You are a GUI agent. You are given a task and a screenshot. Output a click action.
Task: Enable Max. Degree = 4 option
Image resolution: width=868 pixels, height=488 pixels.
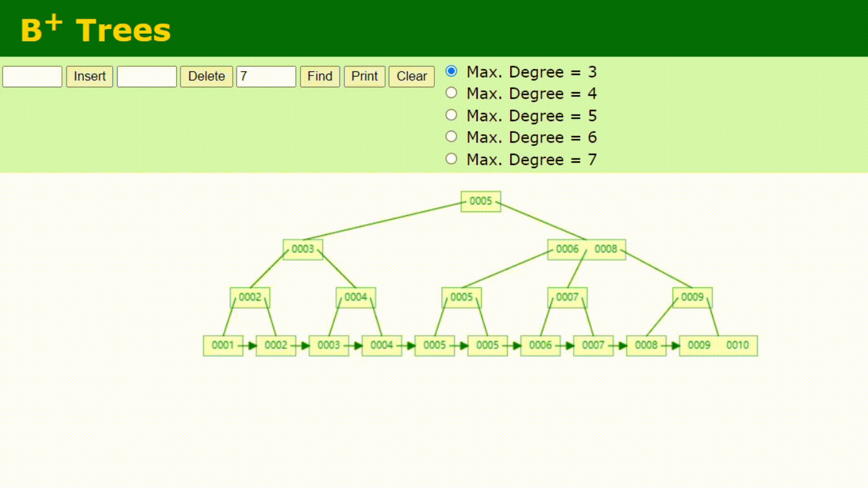(452, 93)
